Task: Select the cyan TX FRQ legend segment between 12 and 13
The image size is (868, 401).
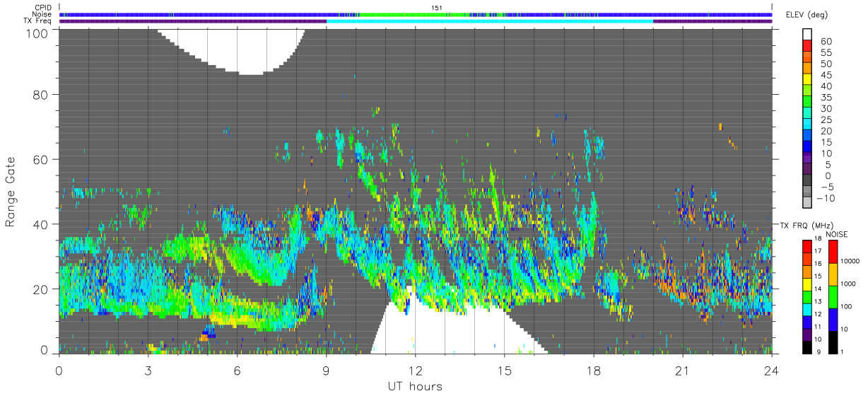Action: [807, 308]
